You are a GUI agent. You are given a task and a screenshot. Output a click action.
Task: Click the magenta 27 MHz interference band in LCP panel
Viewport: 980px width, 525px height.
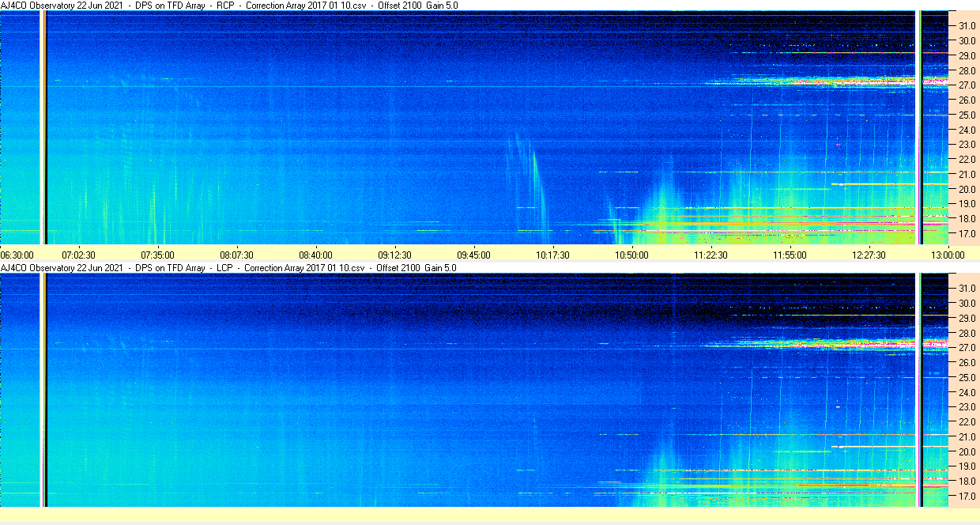pos(822,344)
